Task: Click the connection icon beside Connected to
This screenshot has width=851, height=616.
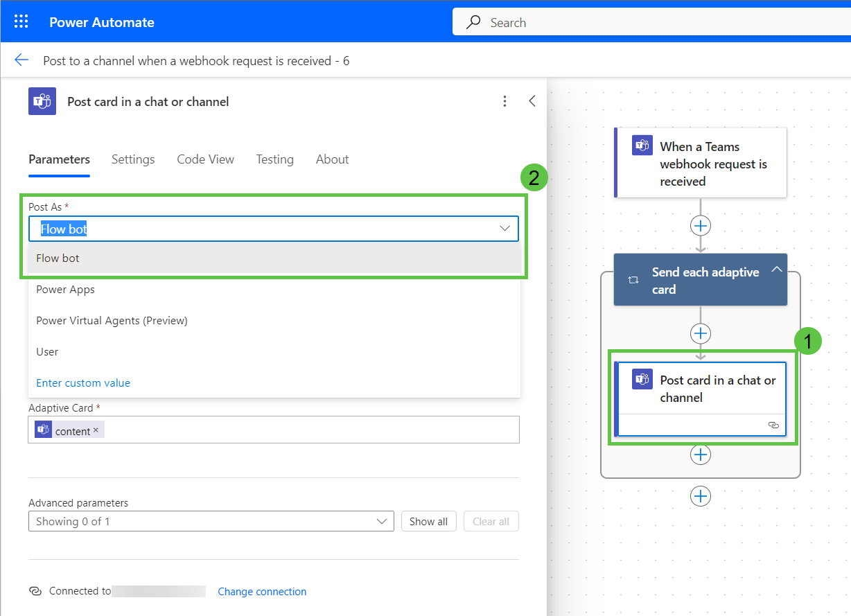Action: tap(35, 591)
